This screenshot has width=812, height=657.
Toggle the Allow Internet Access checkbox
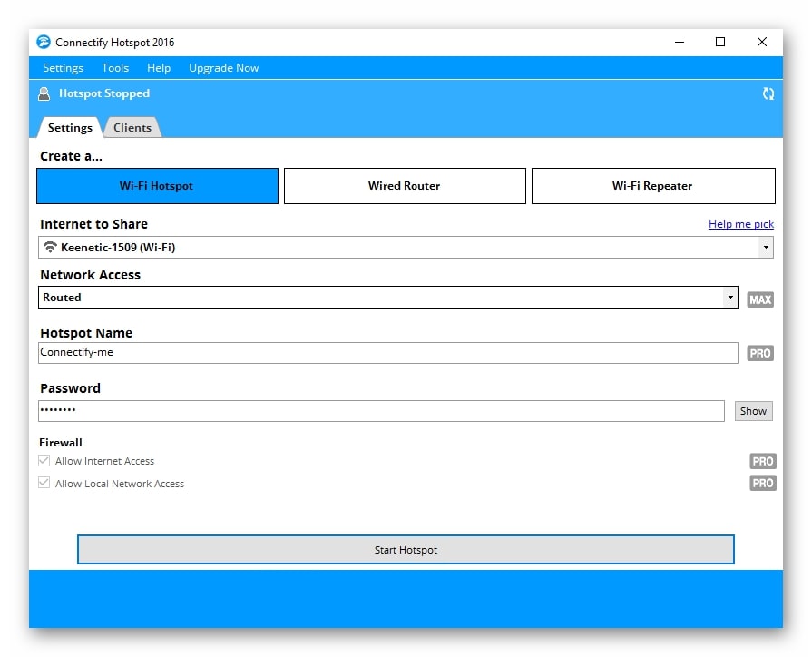[44, 461]
